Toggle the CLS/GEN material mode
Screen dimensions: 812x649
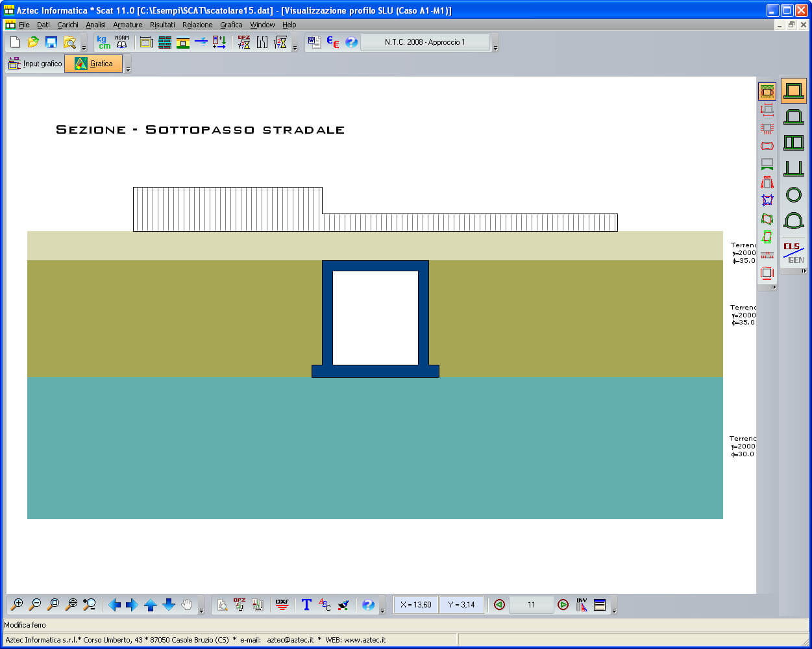[x=793, y=252]
